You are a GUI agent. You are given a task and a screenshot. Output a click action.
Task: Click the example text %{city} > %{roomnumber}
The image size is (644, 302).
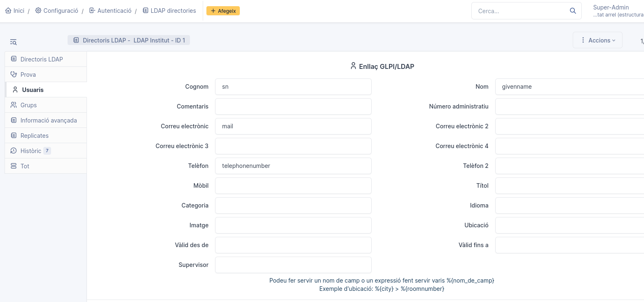coord(382,289)
